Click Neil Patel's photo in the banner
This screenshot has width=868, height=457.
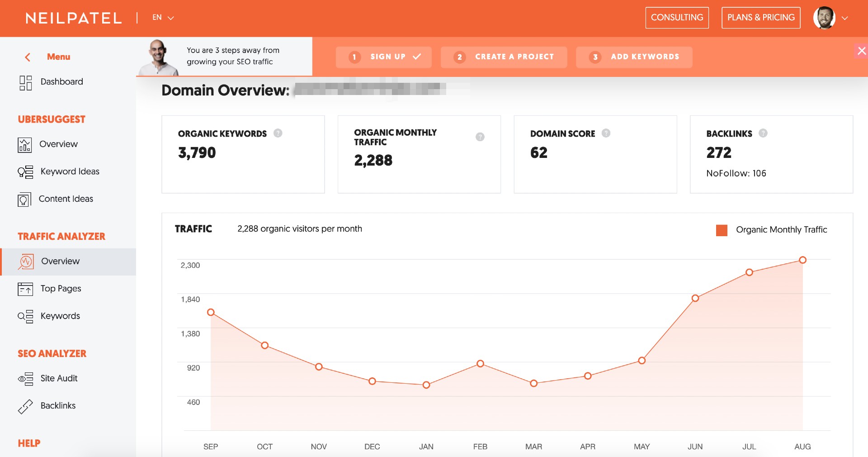click(159, 57)
